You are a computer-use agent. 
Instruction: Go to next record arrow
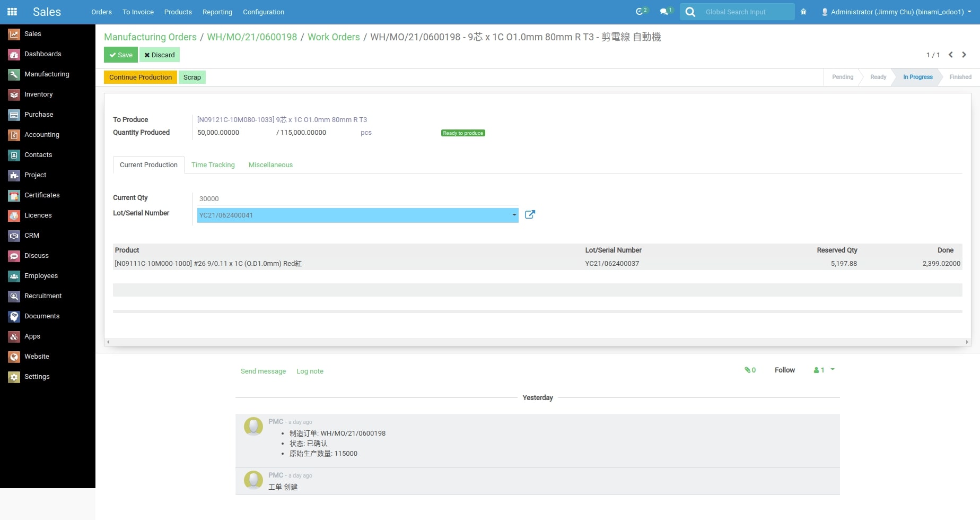pos(964,55)
